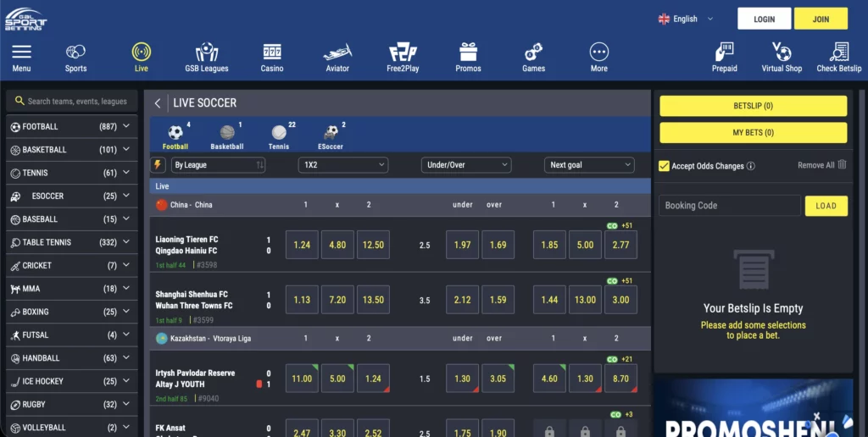This screenshot has width=868, height=437.
Task: Open BETSLIP (0) button
Action: click(x=753, y=106)
